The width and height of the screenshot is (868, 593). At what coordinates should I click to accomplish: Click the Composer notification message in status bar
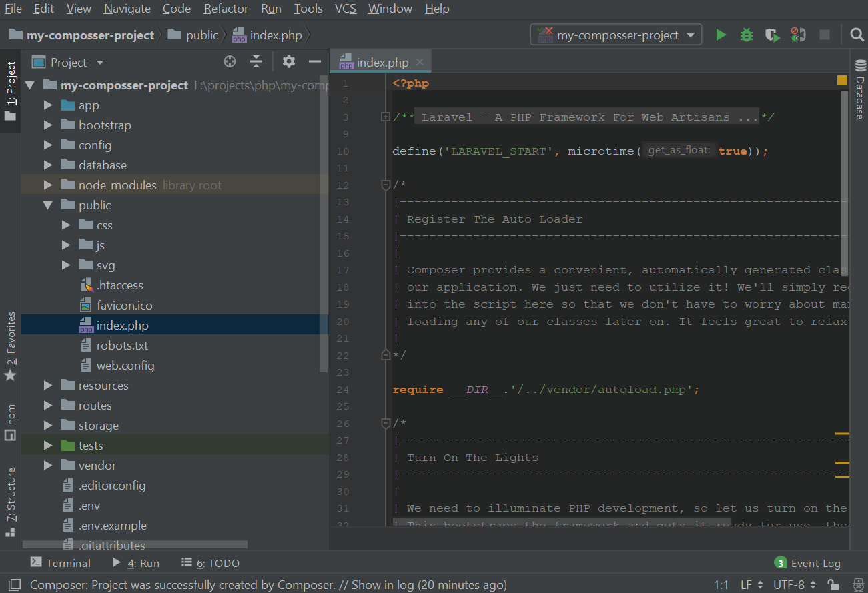click(x=268, y=585)
